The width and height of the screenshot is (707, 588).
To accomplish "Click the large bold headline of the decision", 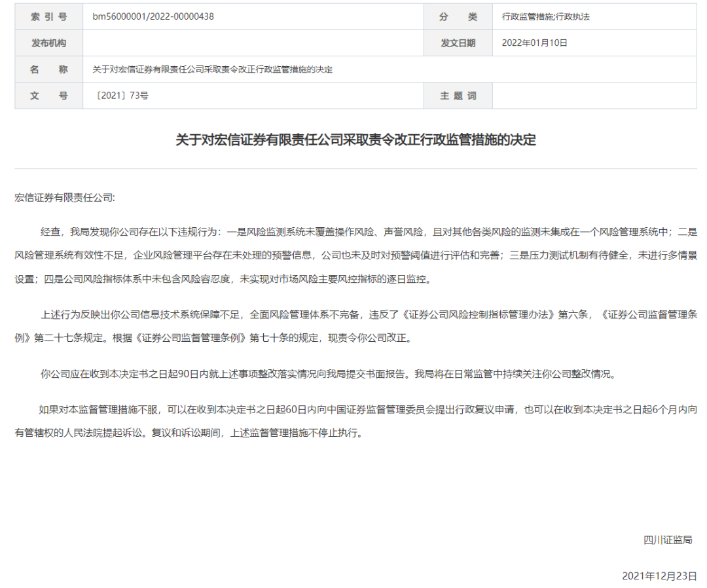I will [355, 139].
